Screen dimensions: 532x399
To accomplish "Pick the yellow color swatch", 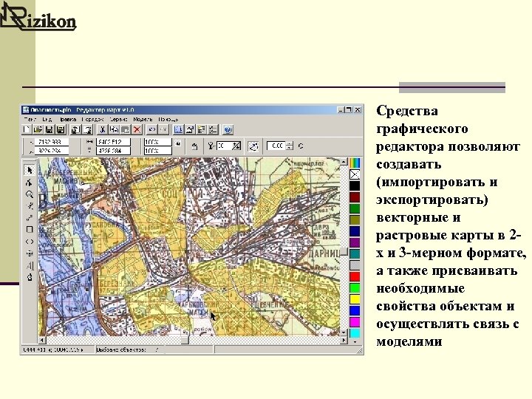I will (355, 299).
